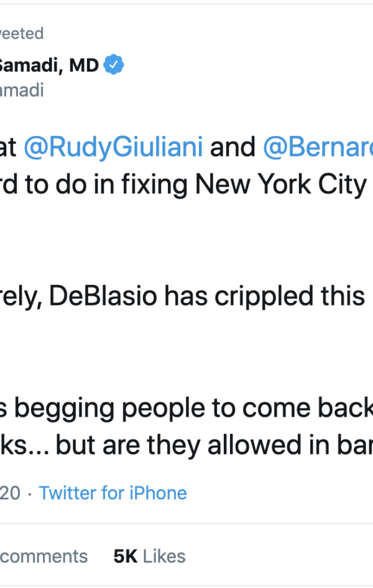
Task: Click the Retweeted label at top
Action: (21, 34)
